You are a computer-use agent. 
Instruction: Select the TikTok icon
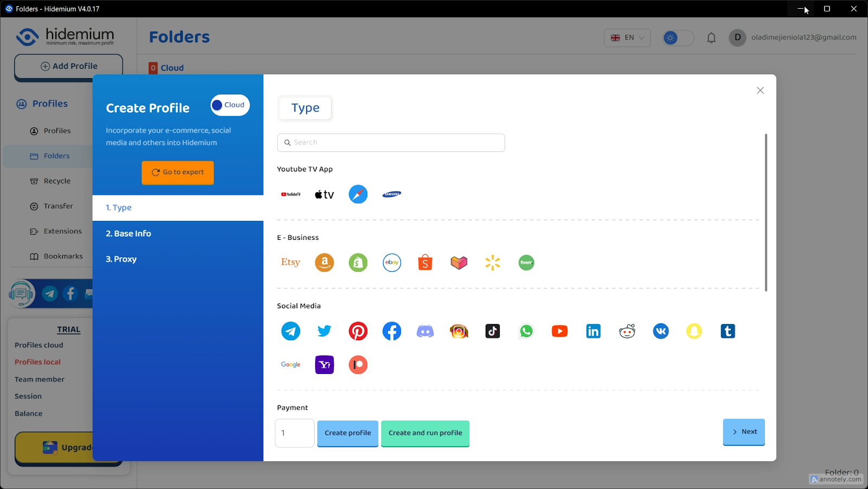[493, 331]
